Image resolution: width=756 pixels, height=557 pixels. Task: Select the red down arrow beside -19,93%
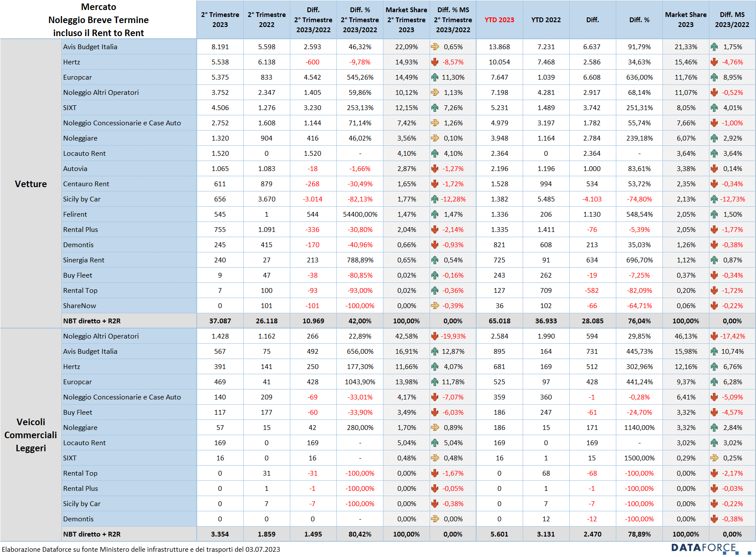(x=435, y=336)
